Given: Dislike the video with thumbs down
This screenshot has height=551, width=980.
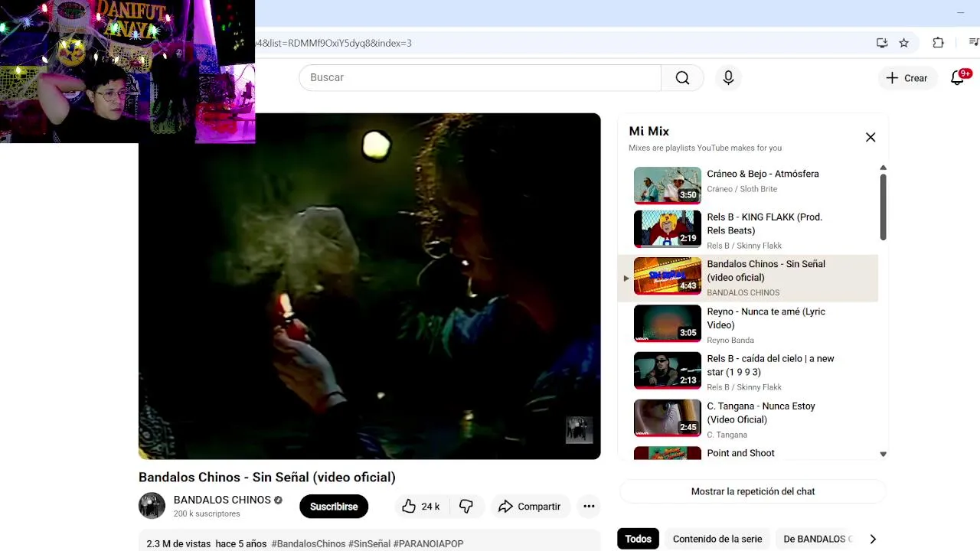Looking at the screenshot, I should click(465, 507).
